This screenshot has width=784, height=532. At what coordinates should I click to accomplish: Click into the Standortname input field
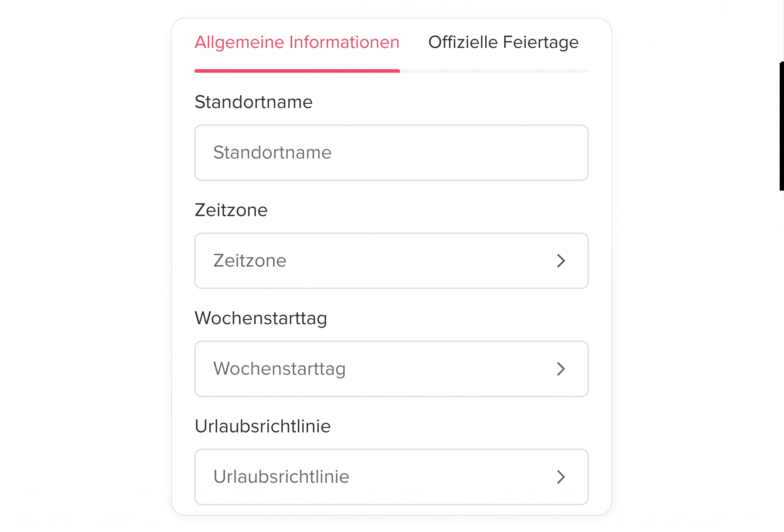[x=391, y=153]
